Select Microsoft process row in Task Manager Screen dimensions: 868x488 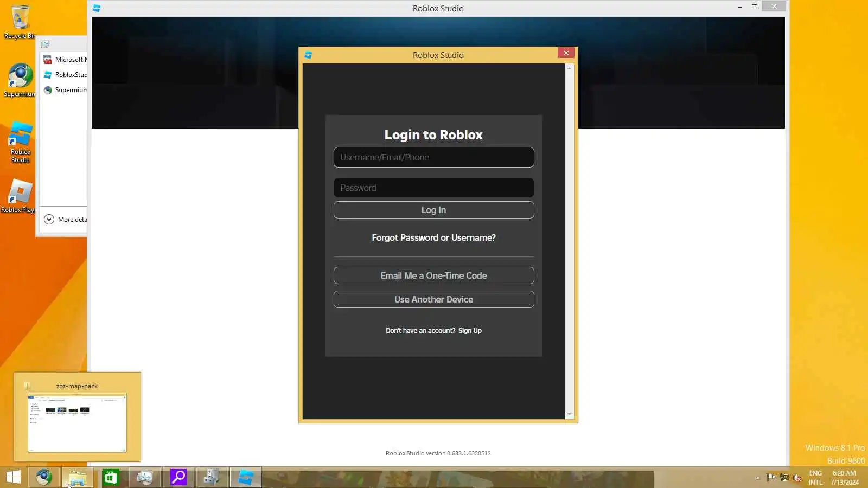click(x=64, y=60)
